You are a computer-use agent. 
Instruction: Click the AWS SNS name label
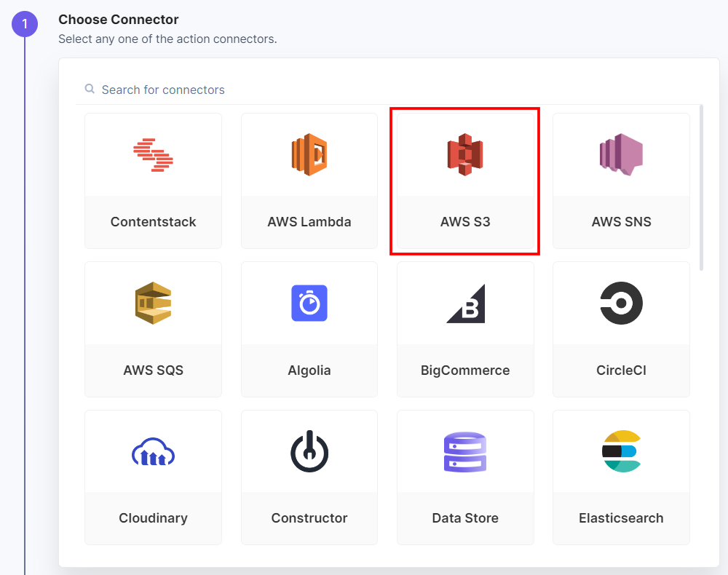coord(621,221)
